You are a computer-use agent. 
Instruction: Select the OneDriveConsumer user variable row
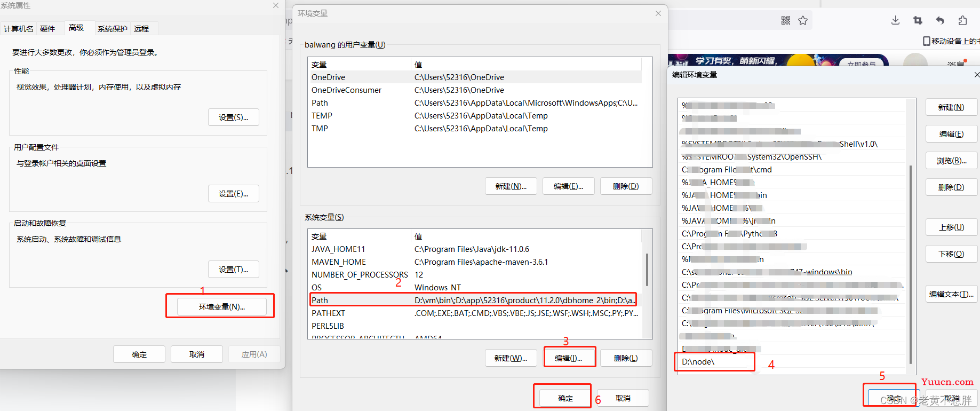tap(475, 90)
